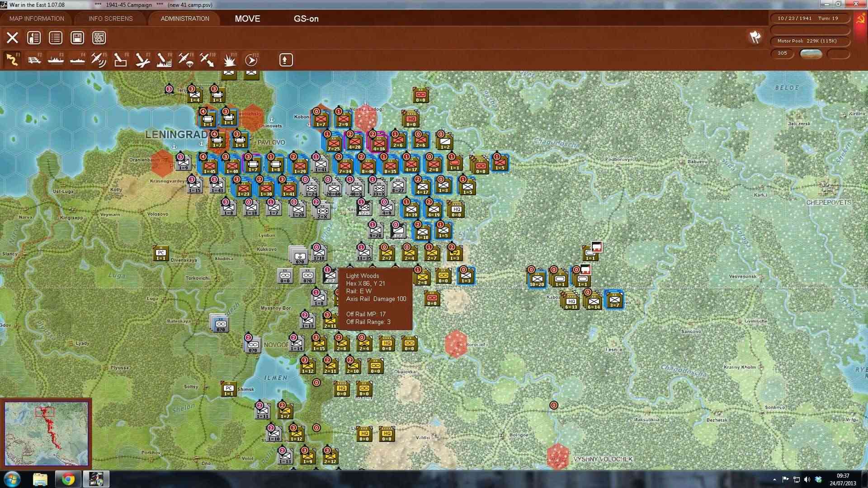Click the weather indicator pill next to 305
Screen dimensions: 868x488
coord(811,54)
